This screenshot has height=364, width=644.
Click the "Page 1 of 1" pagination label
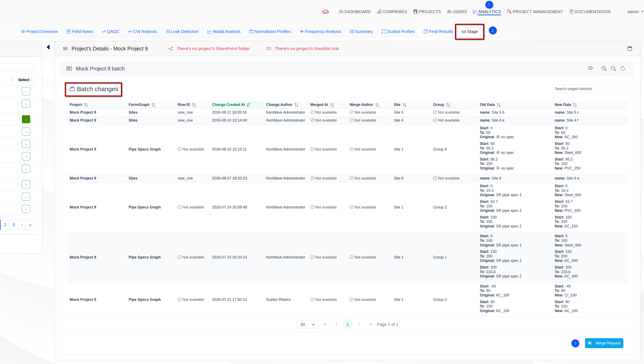pos(387,325)
